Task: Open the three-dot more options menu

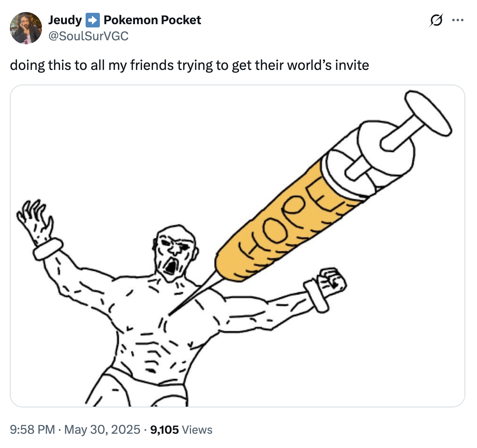Action: (458, 20)
